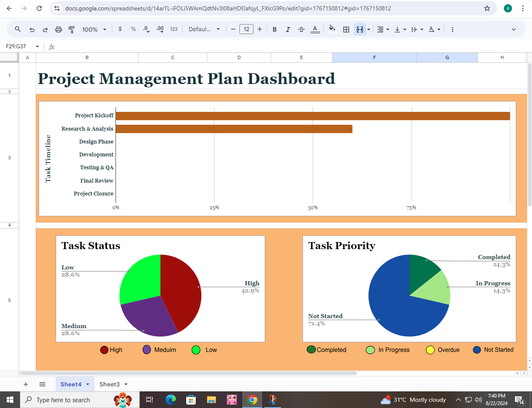Open the font family dropdown

pos(204,29)
